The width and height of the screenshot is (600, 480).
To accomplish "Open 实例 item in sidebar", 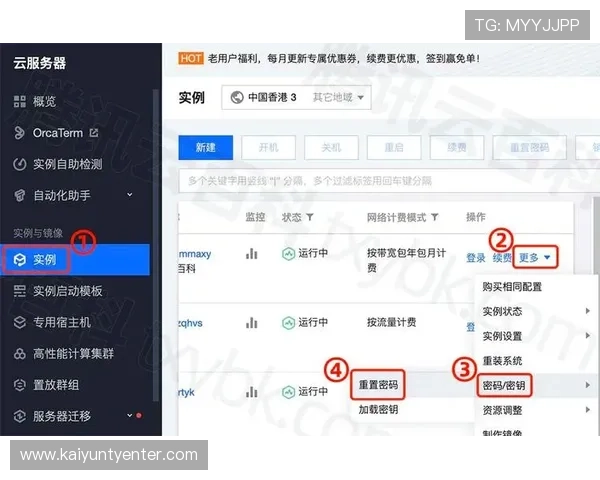I will pos(75,260).
